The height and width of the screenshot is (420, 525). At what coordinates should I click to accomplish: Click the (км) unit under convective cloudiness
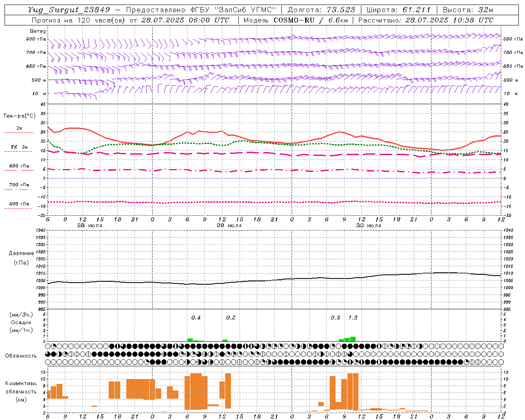pos(21,399)
